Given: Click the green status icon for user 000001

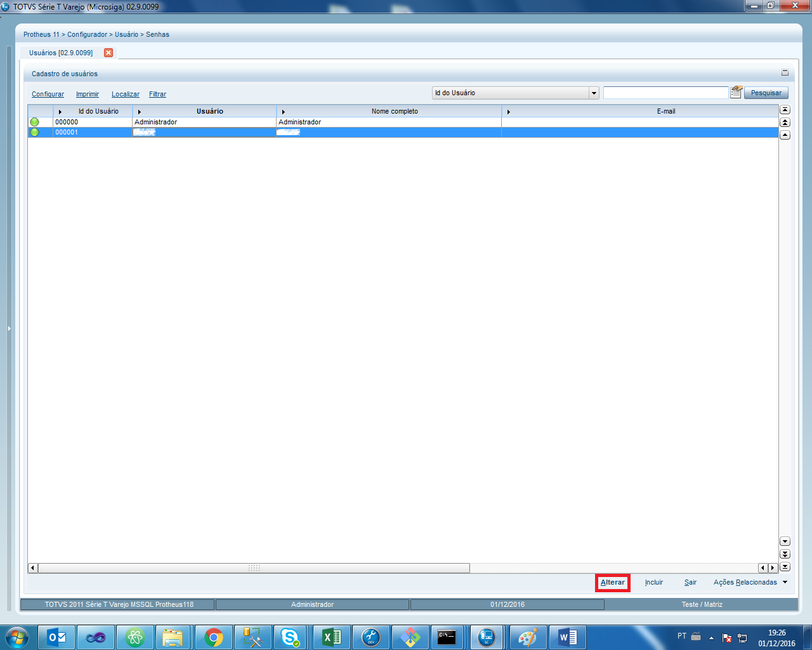Looking at the screenshot, I should (x=34, y=132).
